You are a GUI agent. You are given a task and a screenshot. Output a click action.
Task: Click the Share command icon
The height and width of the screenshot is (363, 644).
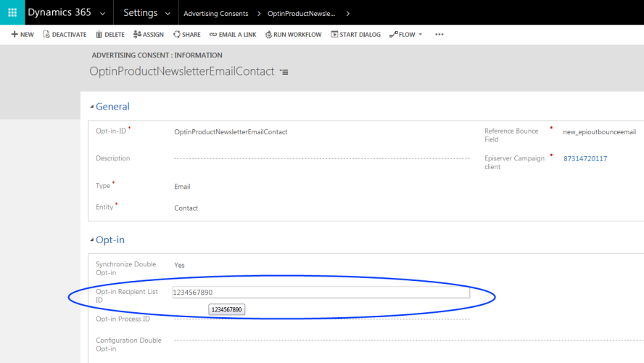click(177, 34)
